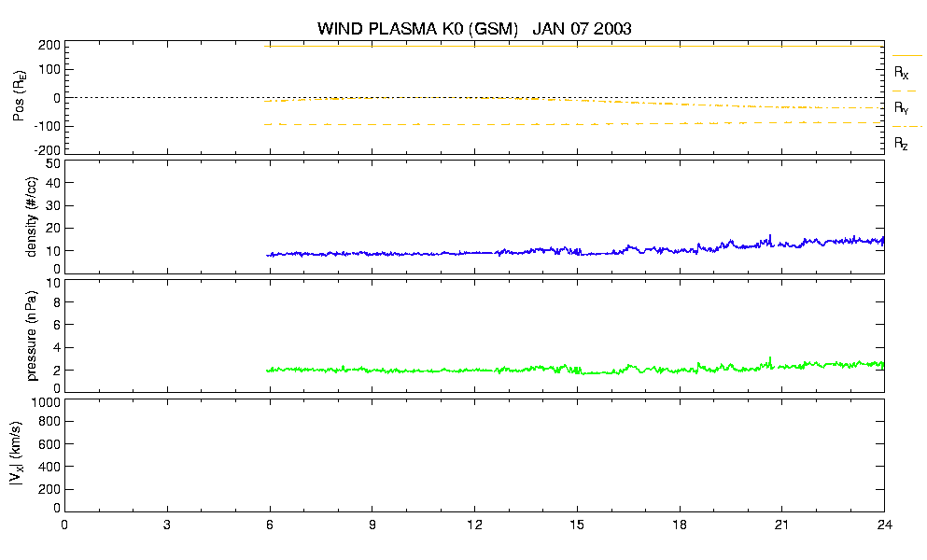Image resolution: width=927 pixels, height=560 pixels.
Task: Click the 30 tick on density axis
Action: pos(53,205)
